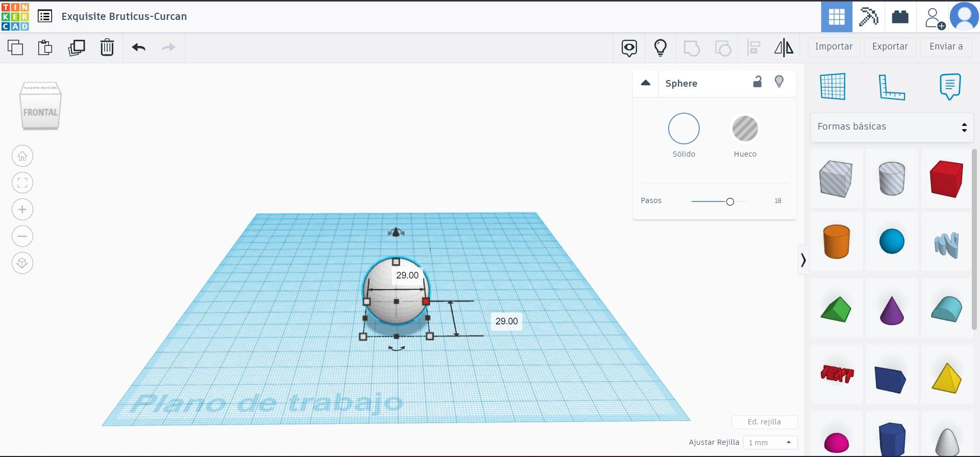The height and width of the screenshot is (457, 980).
Task: Click the 29.00 width dimension above sphere
Action: coord(407,275)
